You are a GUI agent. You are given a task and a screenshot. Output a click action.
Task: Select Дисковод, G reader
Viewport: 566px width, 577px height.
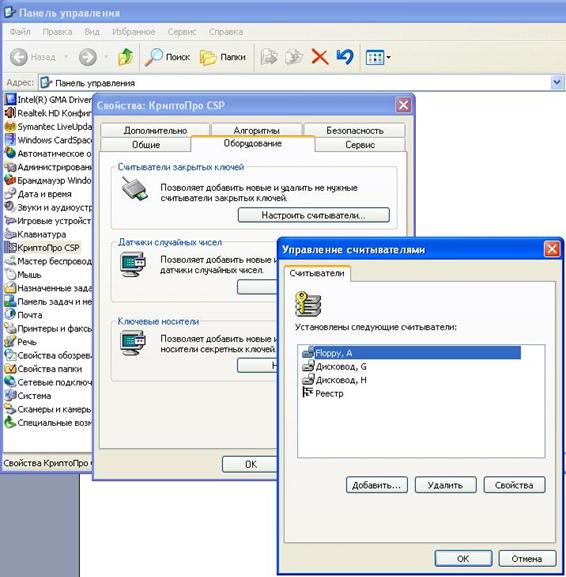click(x=334, y=367)
